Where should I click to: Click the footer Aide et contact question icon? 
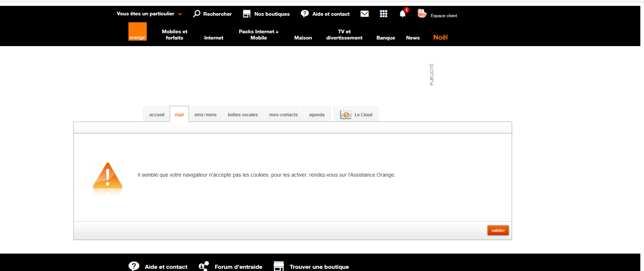coord(134,266)
